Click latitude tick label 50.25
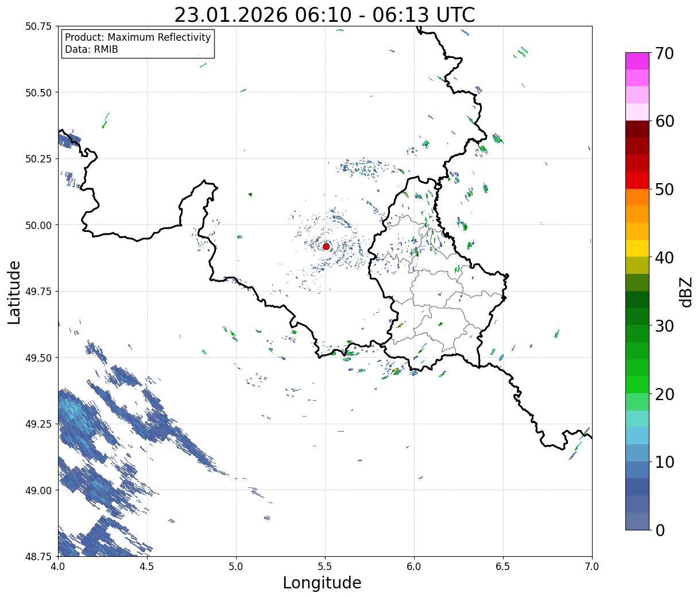 38,159
